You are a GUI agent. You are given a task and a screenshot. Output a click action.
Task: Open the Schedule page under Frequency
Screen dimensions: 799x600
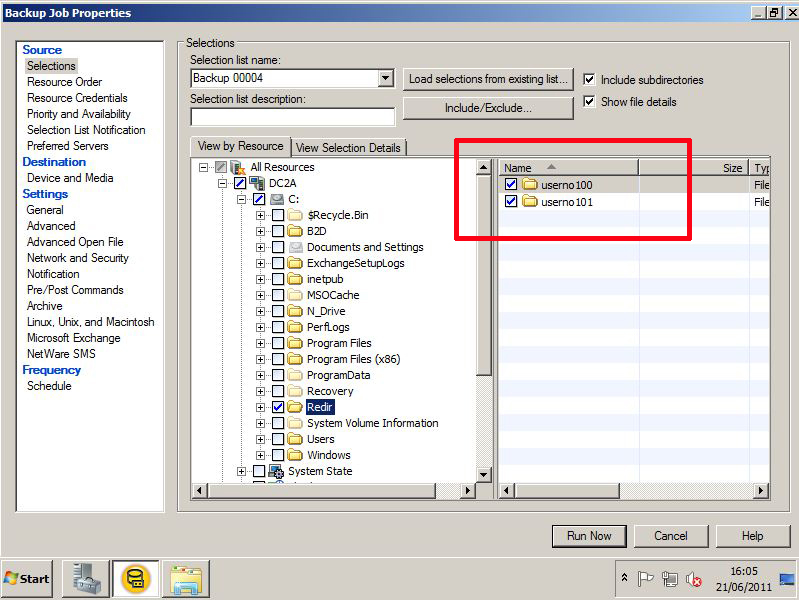pyautogui.click(x=49, y=386)
